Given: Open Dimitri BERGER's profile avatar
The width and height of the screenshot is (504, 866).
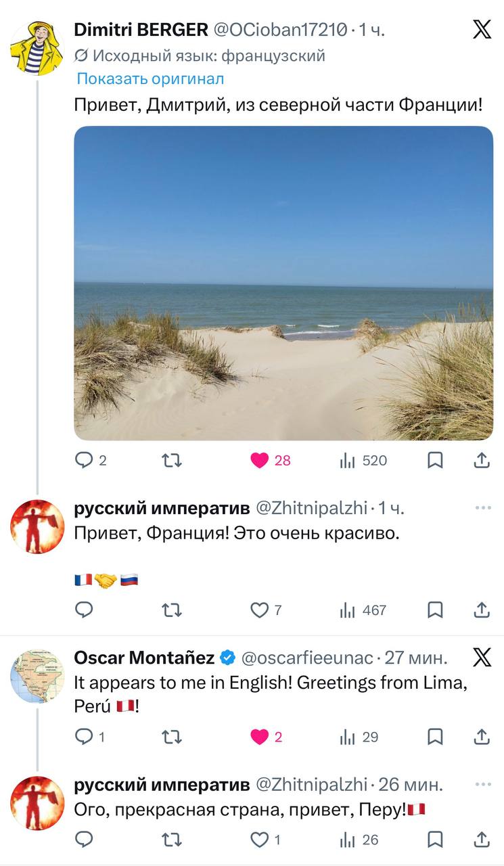Looking at the screenshot, I should (37, 48).
